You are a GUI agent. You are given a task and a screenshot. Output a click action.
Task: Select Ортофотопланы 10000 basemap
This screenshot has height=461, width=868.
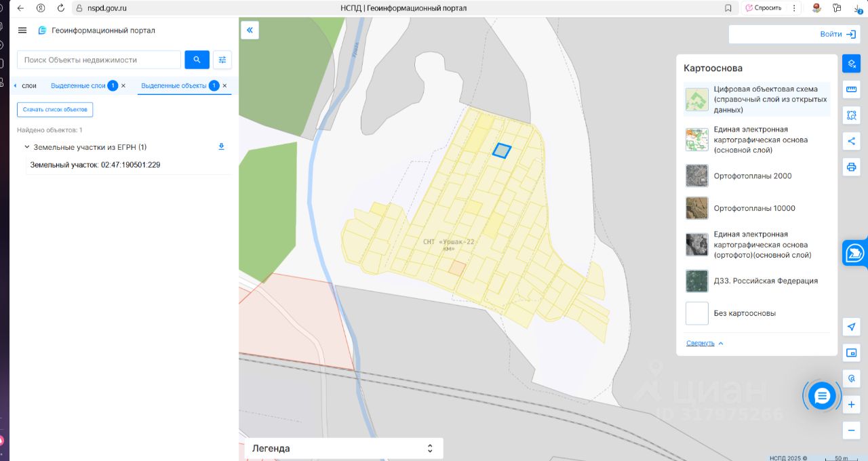pyautogui.click(x=757, y=208)
